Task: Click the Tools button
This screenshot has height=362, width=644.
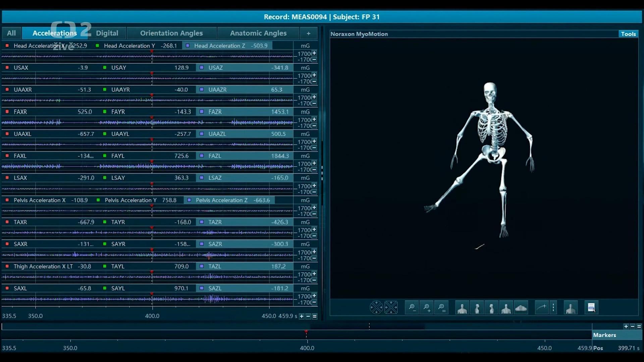Action: pos(628,34)
